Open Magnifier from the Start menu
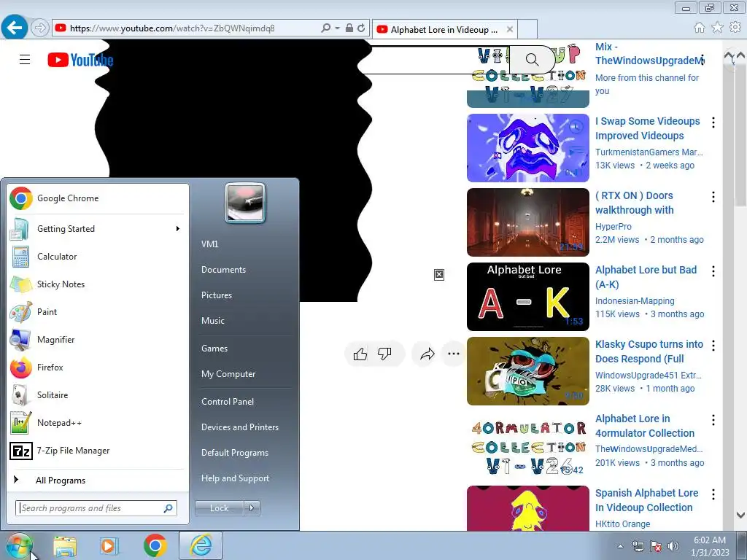747x560 pixels. pyautogui.click(x=98, y=340)
